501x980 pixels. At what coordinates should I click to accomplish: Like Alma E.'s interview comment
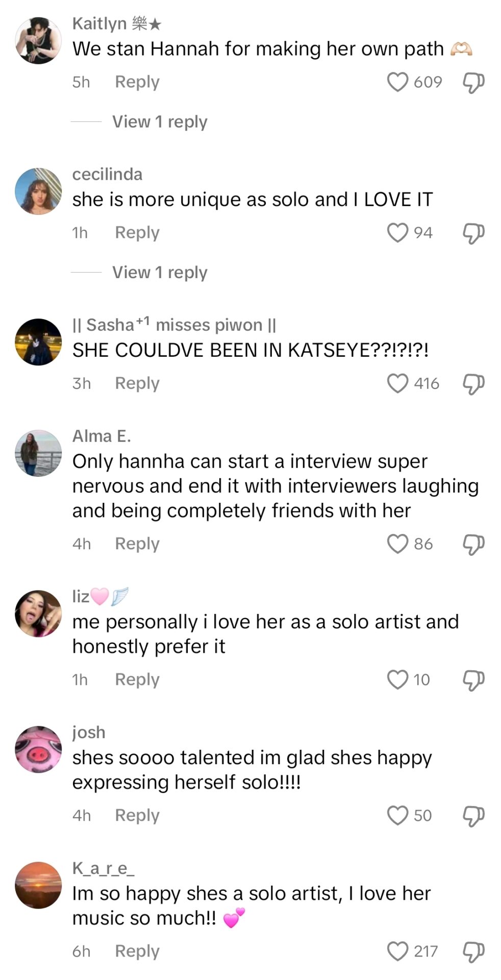(x=397, y=544)
